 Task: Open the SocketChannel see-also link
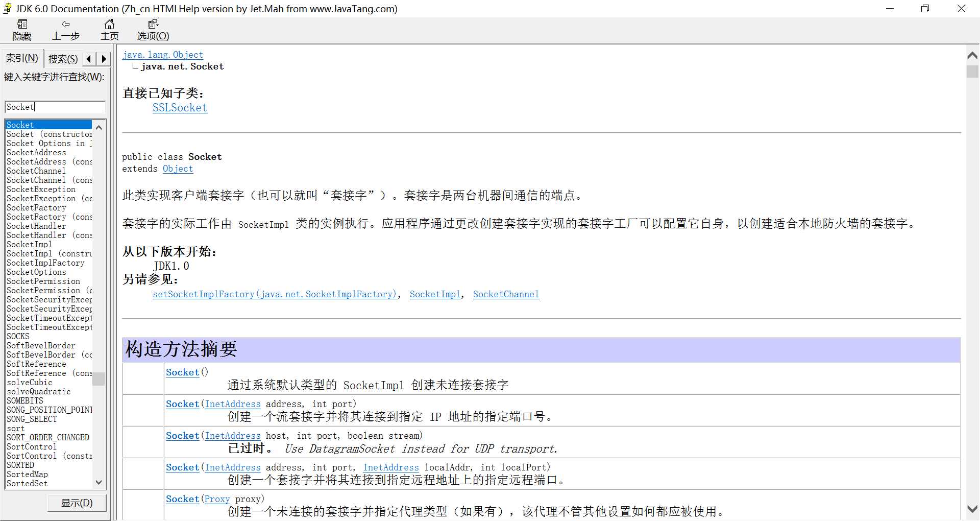[x=506, y=294]
